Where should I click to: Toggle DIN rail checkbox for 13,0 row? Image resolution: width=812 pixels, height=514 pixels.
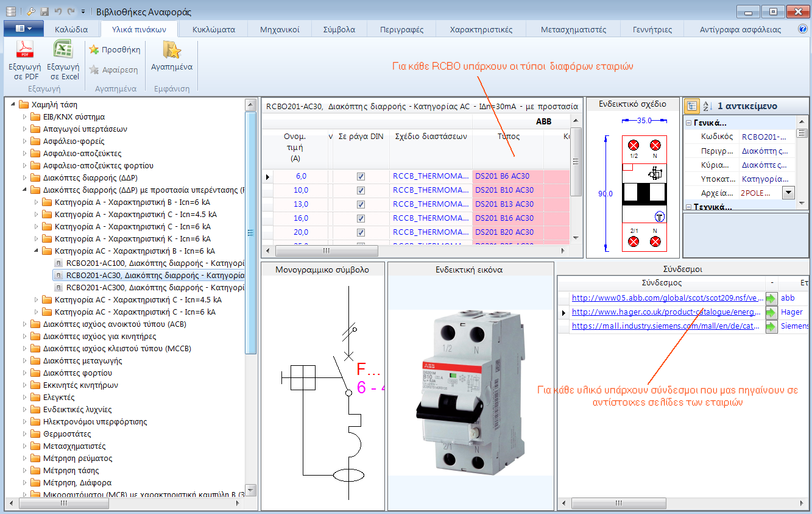[x=361, y=204]
